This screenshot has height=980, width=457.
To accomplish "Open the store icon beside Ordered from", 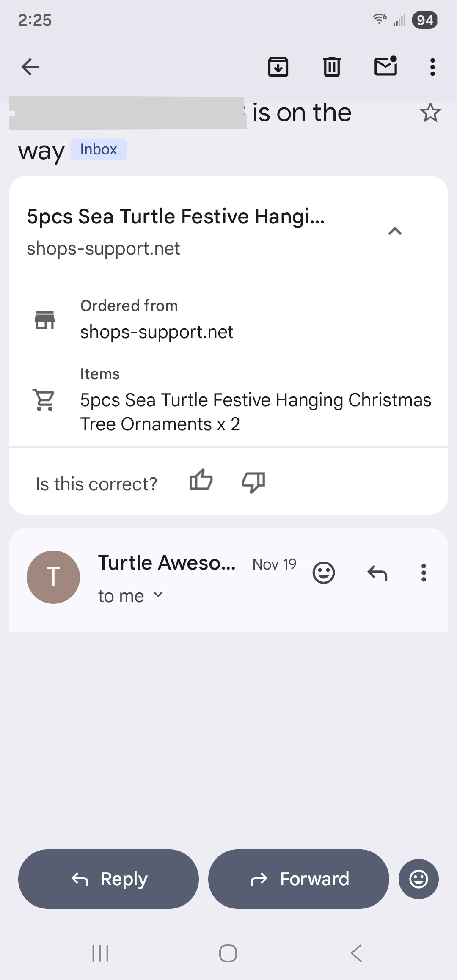I will pyautogui.click(x=44, y=319).
